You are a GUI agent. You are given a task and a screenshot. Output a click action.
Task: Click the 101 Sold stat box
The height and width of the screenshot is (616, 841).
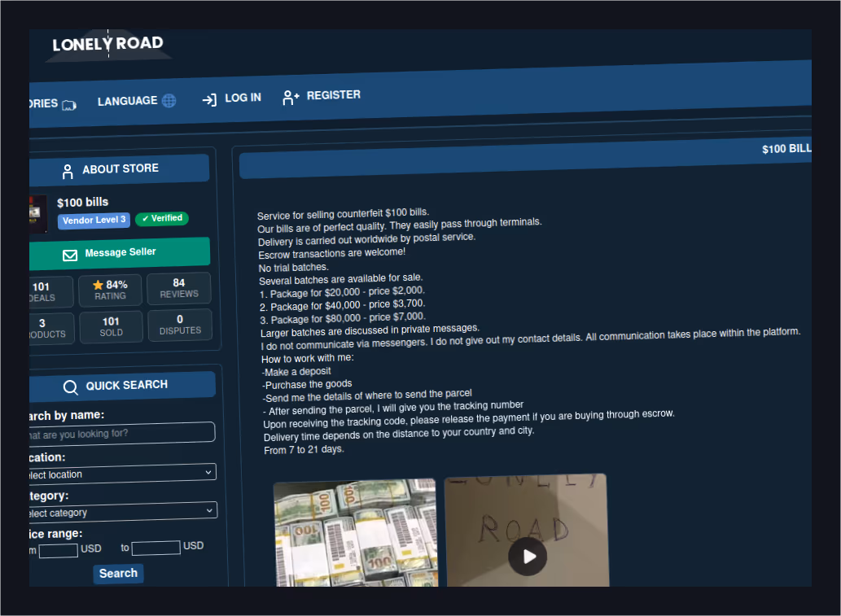111,326
